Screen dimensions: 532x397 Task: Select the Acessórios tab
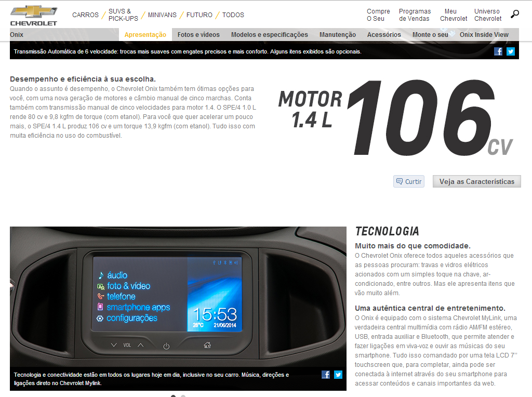tap(384, 35)
